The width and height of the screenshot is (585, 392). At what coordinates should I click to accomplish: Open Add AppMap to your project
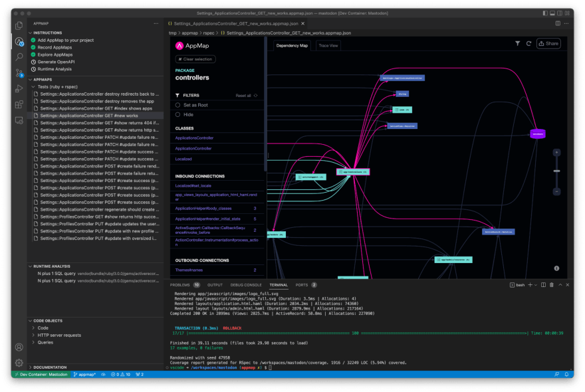point(66,41)
